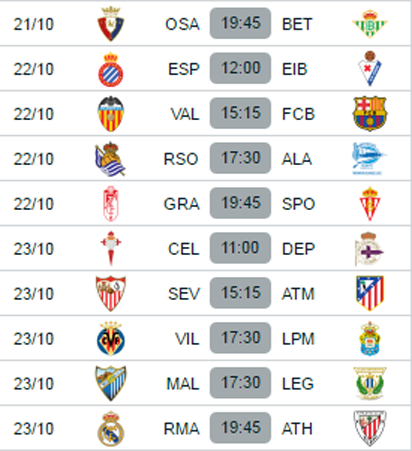Click the 21/10 date in first row

pyautogui.click(x=33, y=24)
